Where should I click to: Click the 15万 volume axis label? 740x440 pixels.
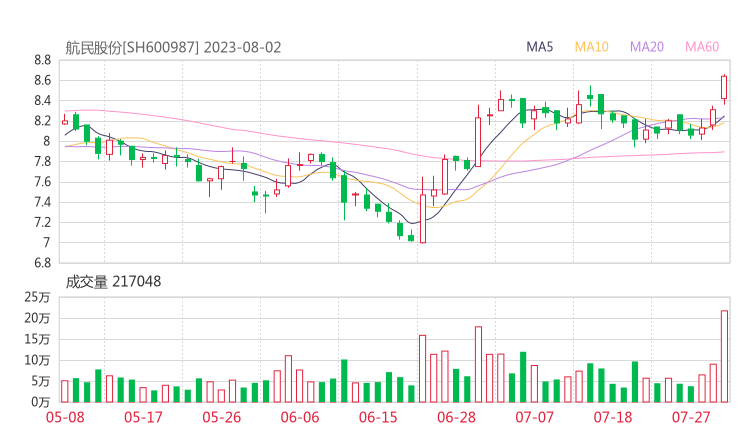37,339
